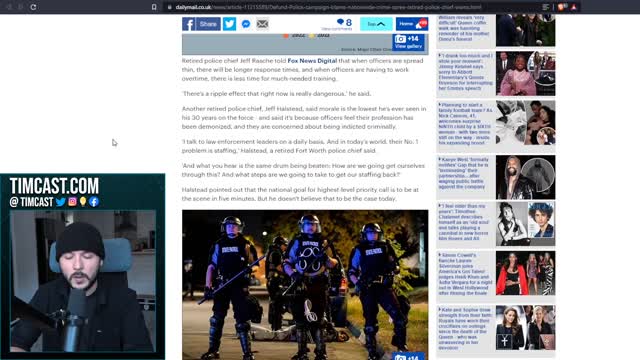Reload the page with the browser refresh icon
640x360 pixels.
point(33,7)
